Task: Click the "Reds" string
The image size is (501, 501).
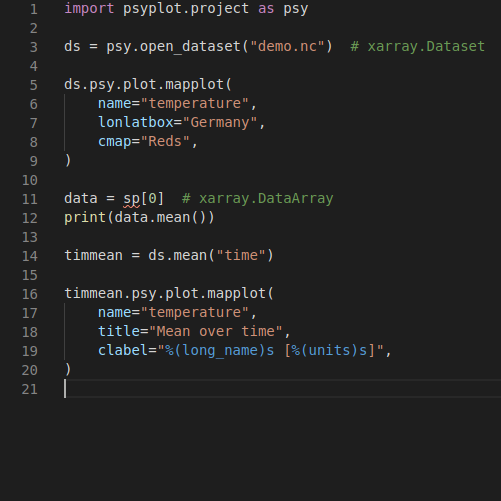Action: [165, 141]
